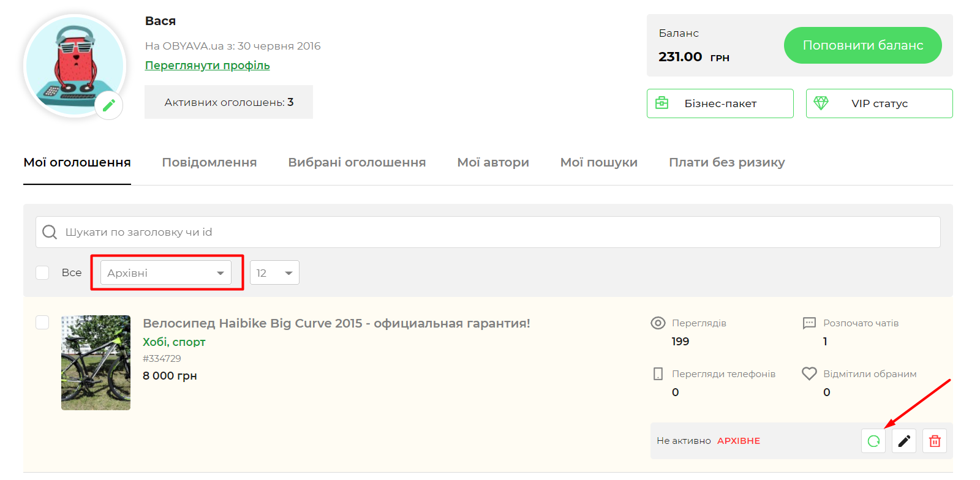
Task: Click the restore listing refresh icon
Action: pyautogui.click(x=873, y=441)
